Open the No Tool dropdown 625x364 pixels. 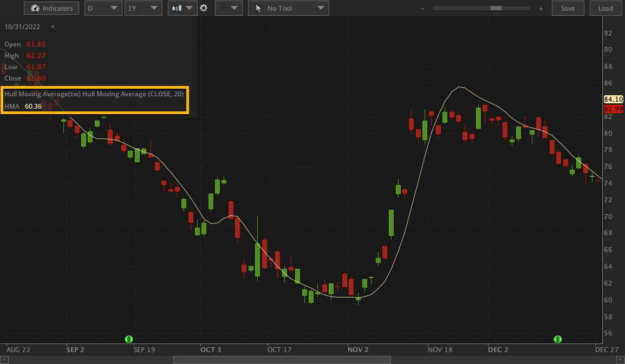(x=322, y=8)
